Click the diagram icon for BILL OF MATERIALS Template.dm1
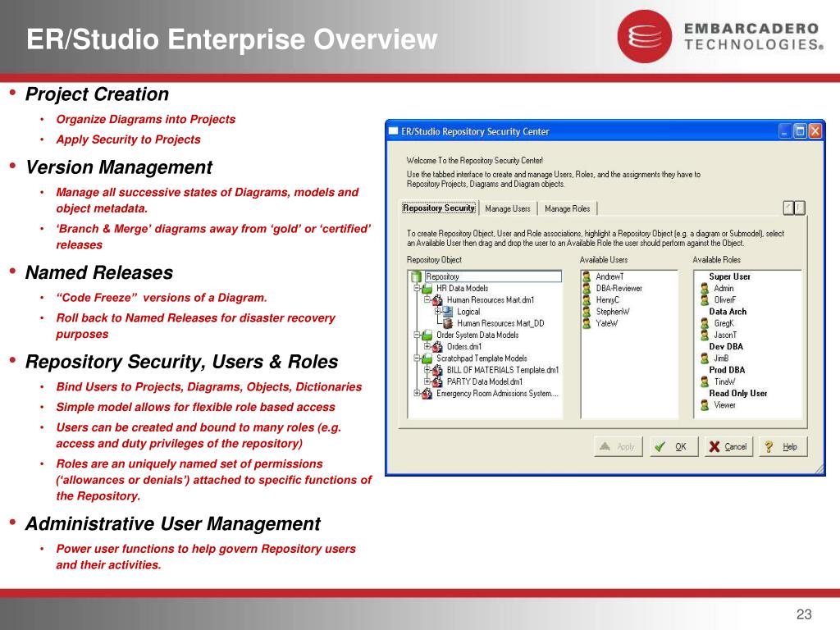 [x=438, y=370]
